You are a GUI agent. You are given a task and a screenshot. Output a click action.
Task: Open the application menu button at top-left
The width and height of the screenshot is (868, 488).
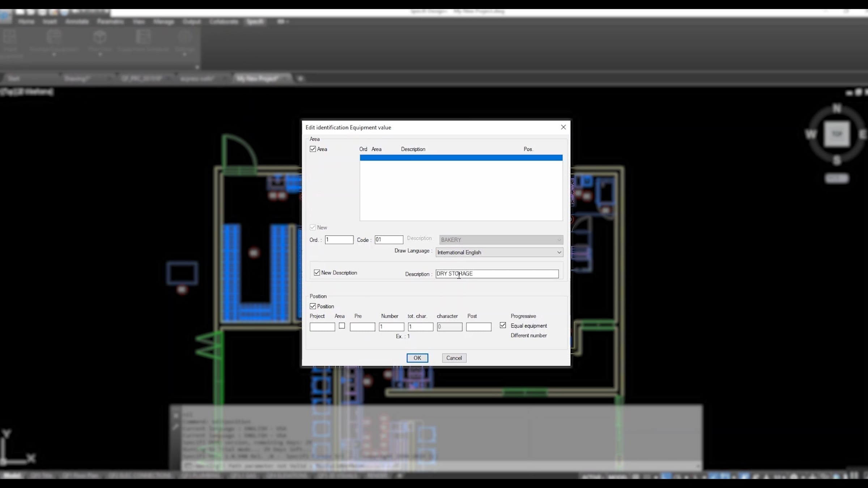point(6,17)
